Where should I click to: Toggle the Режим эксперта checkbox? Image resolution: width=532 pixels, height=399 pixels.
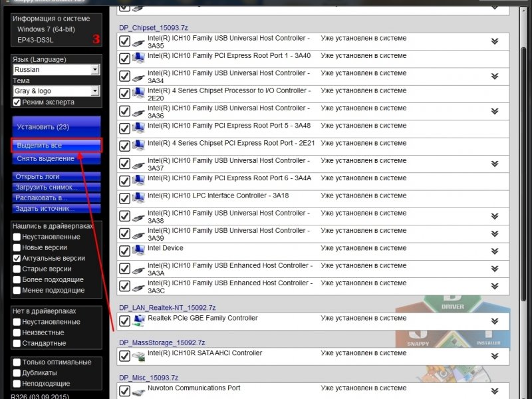(x=17, y=102)
